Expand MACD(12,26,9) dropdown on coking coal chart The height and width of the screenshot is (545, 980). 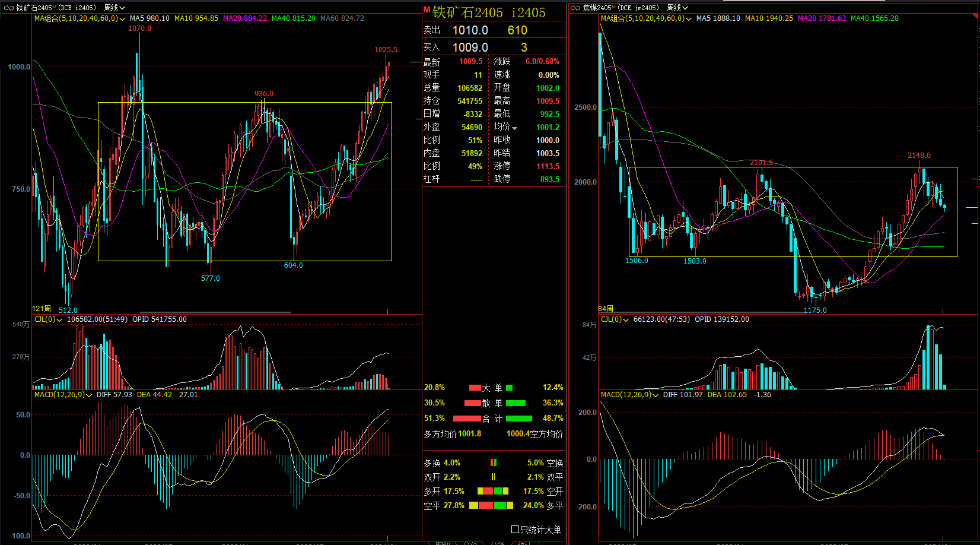pos(656,395)
